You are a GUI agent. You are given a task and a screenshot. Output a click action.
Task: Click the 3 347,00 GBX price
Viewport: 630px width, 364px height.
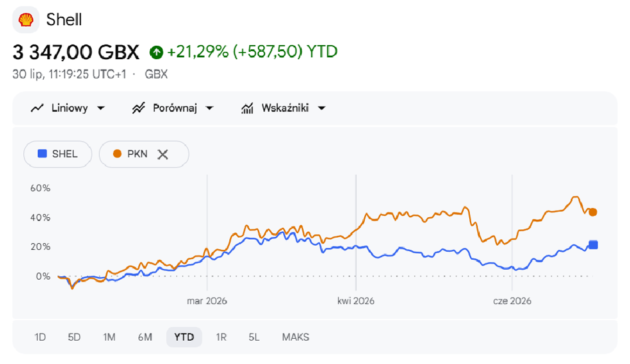76,52
